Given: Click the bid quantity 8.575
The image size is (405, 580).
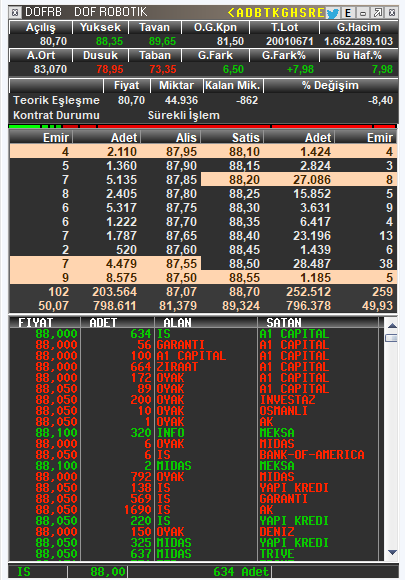Looking at the screenshot, I should [121, 278].
